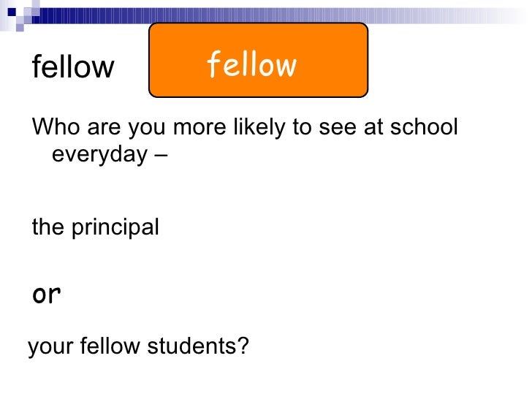The height and width of the screenshot is (399, 532).
Task: Click the blue gradient banner bar
Action: [x=278, y=15]
